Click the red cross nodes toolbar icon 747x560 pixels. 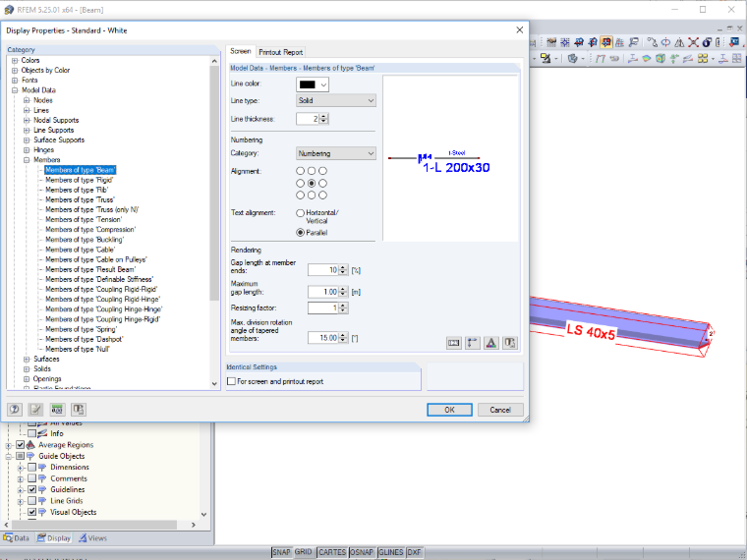click(x=693, y=42)
